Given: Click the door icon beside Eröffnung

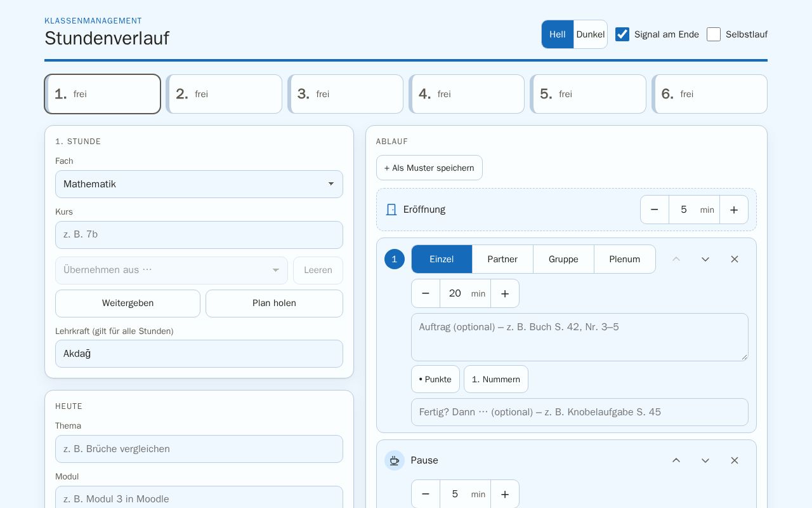Looking at the screenshot, I should (391, 210).
